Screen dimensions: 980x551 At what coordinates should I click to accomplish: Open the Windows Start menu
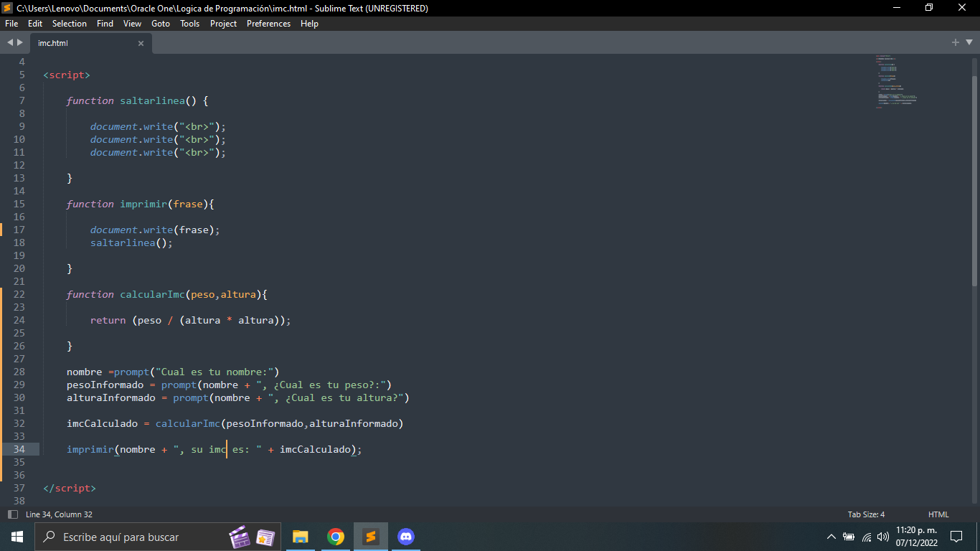pos(17,537)
